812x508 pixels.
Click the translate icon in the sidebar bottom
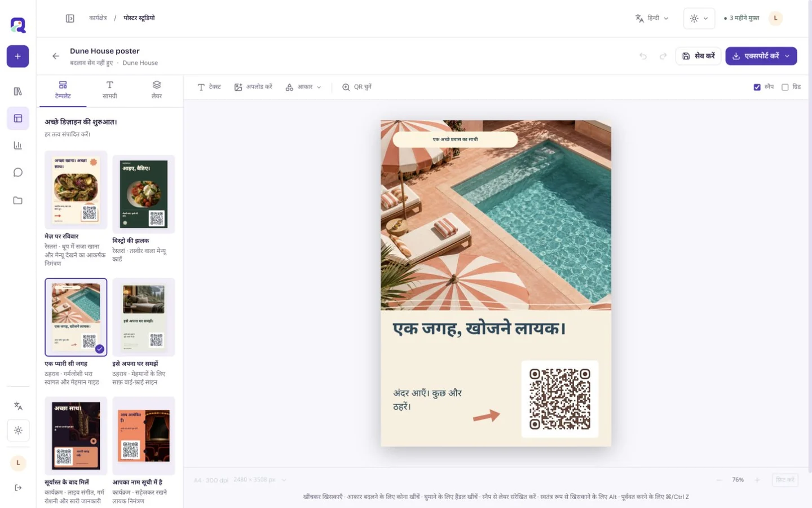(x=18, y=406)
